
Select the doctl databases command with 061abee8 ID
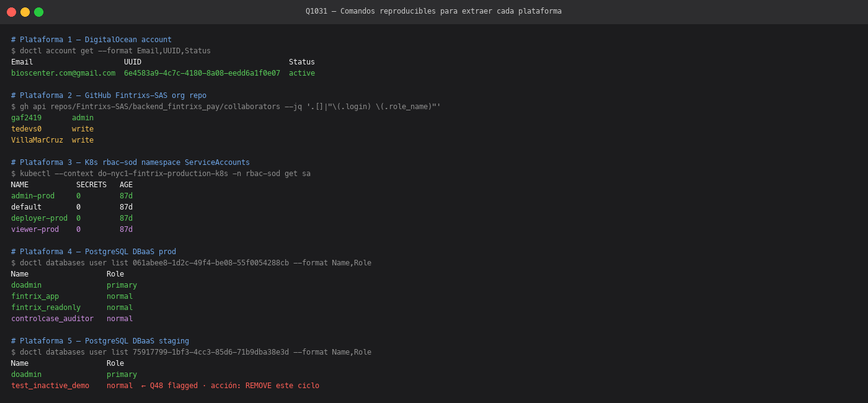(191, 263)
